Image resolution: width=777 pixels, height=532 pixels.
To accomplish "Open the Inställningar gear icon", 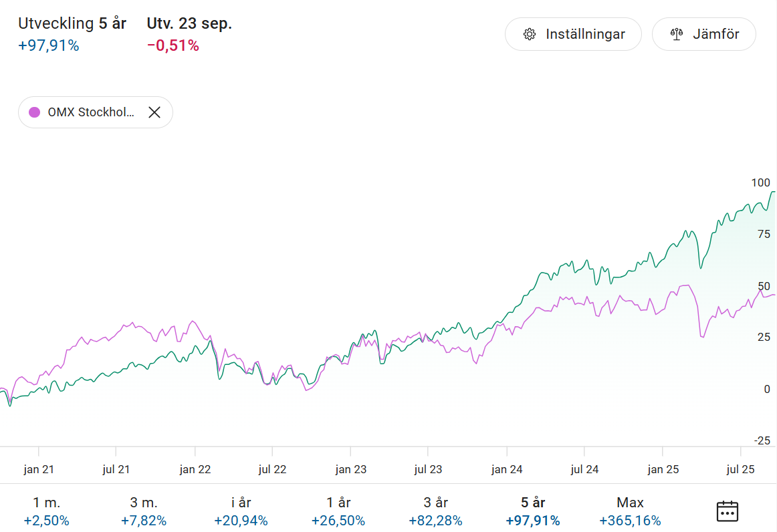I will [530, 34].
